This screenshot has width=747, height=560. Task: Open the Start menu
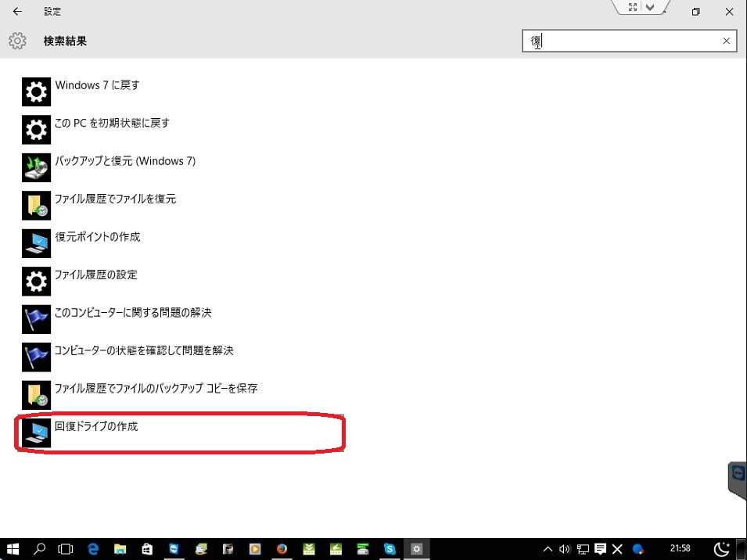[12, 549]
